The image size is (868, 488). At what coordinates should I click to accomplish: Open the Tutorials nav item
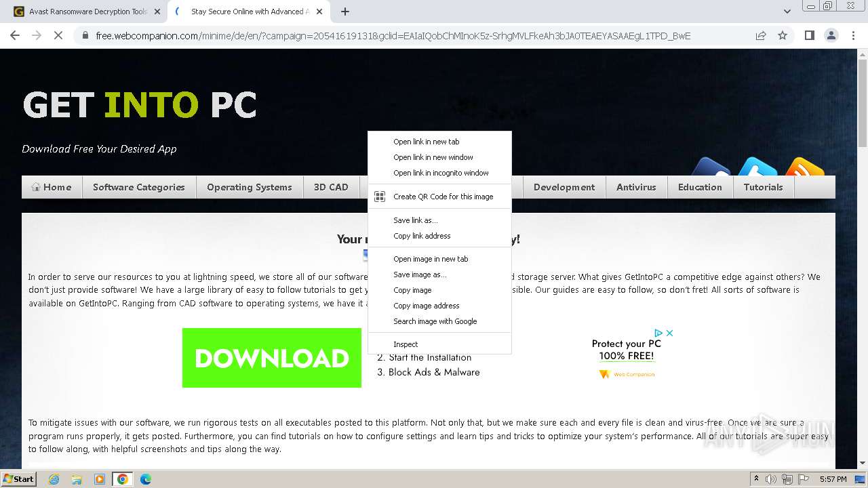763,187
